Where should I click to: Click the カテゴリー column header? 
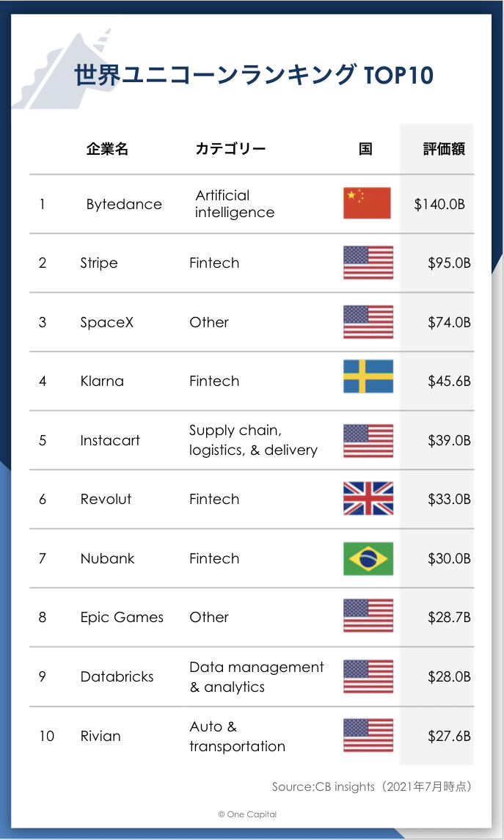pos(230,149)
